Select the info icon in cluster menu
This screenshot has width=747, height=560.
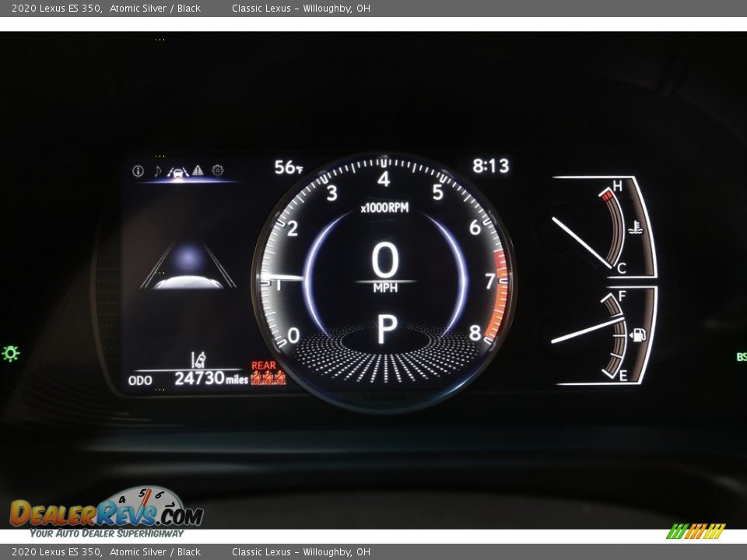point(139,171)
